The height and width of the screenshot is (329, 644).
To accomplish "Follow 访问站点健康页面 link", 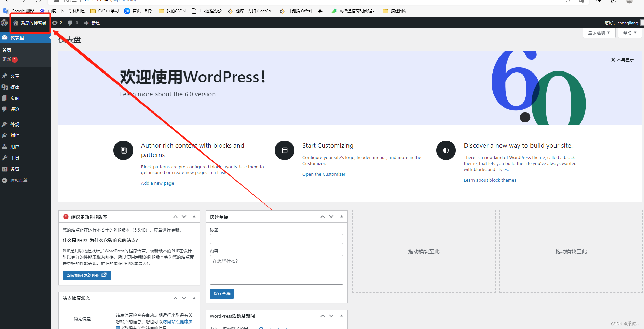I will tap(177, 322).
